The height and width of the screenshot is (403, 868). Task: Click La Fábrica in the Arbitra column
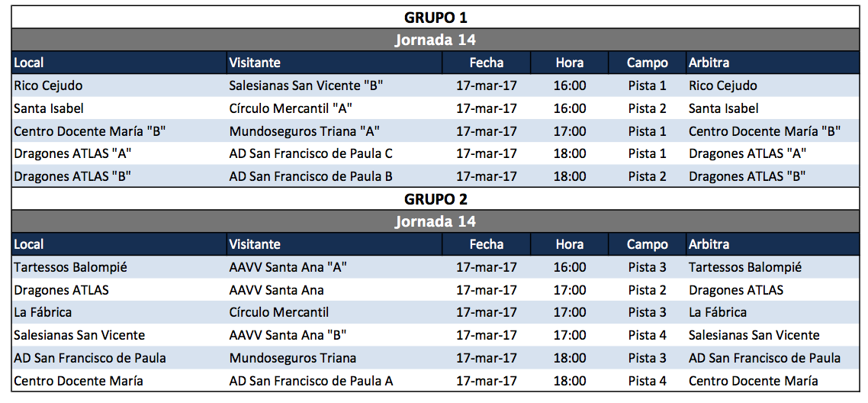(718, 312)
